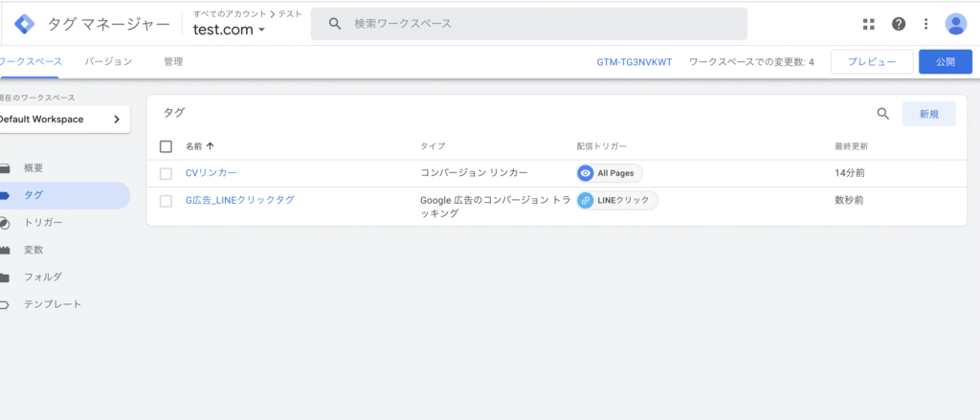Open the Google apps grid icon

click(x=868, y=24)
